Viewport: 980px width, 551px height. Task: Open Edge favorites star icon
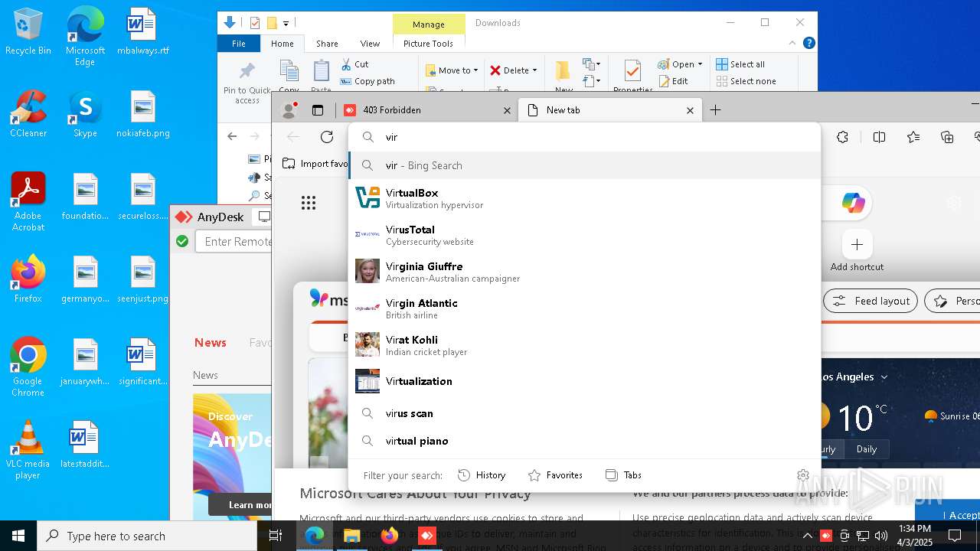coord(913,137)
